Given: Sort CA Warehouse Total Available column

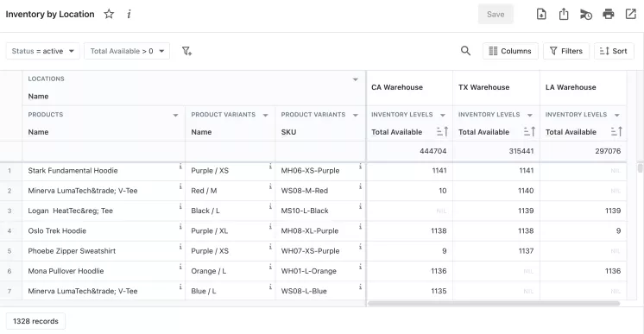Looking at the screenshot, I should pos(442,131).
